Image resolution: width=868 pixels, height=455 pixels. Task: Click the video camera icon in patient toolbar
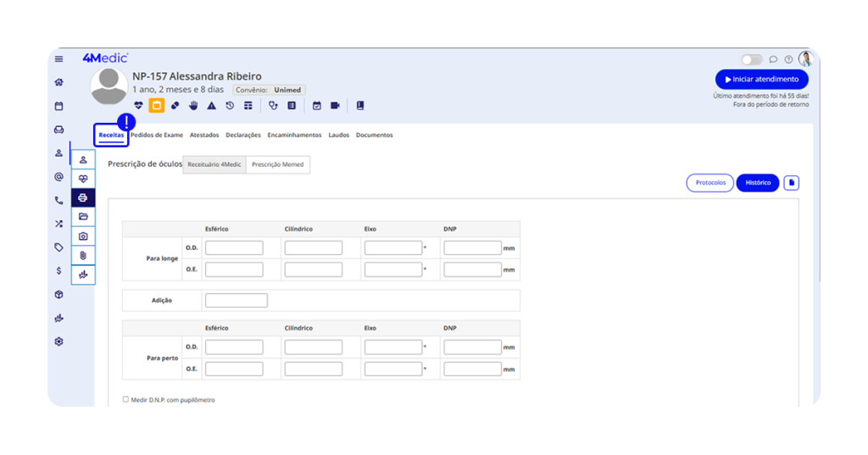tap(335, 106)
